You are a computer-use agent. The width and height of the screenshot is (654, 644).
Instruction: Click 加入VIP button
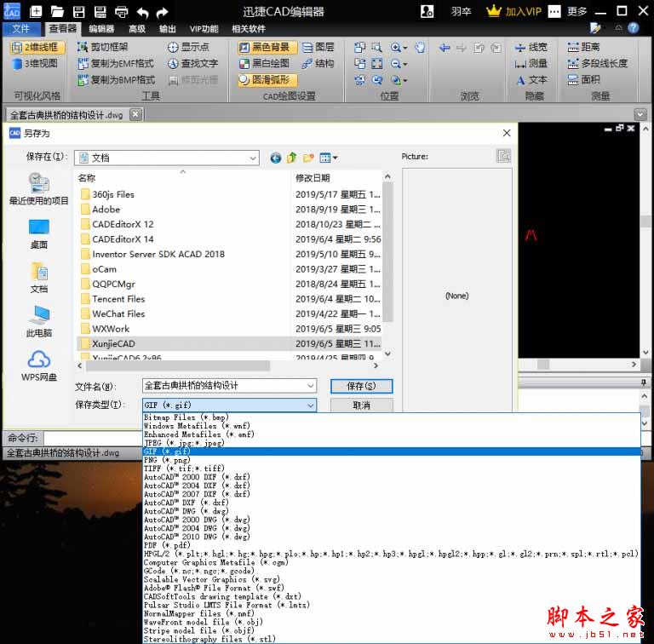[x=513, y=11]
